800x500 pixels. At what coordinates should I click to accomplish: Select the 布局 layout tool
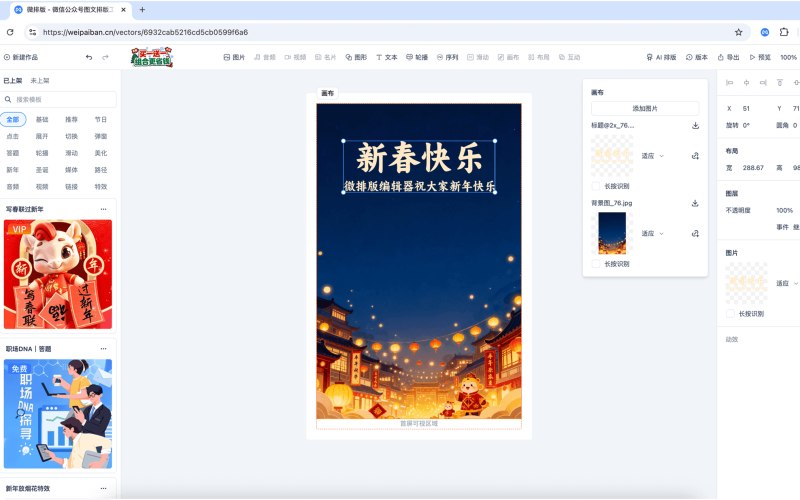pyautogui.click(x=539, y=57)
